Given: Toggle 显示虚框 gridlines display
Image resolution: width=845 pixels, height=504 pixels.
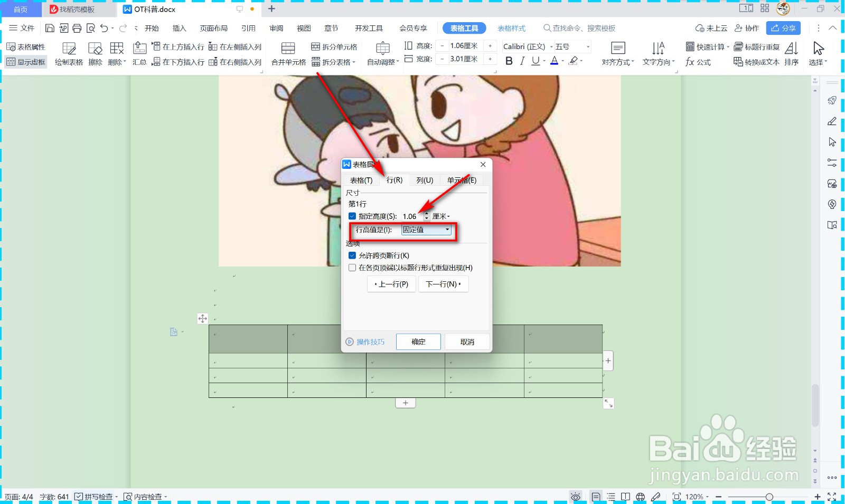Looking at the screenshot, I should coord(26,62).
